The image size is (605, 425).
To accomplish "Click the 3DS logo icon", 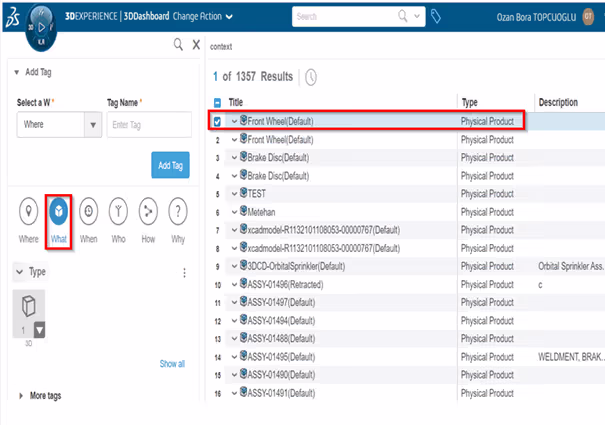I will (x=12, y=17).
